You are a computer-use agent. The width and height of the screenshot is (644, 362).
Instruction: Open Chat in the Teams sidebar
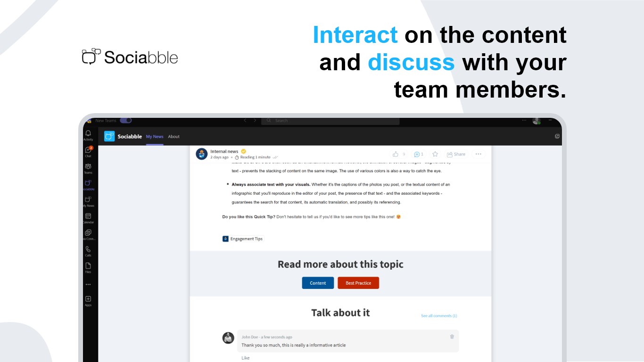(88, 152)
